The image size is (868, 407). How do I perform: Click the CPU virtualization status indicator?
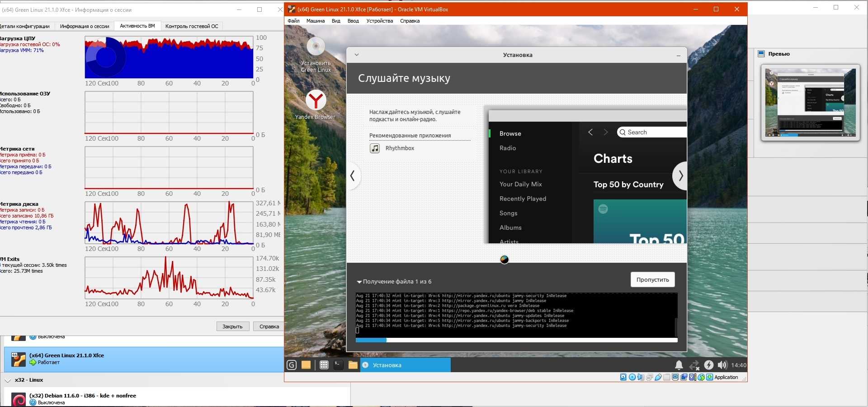693,377
